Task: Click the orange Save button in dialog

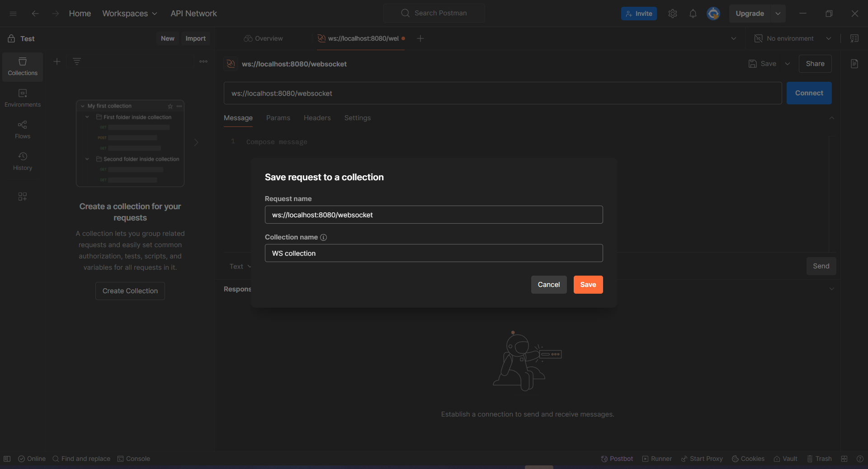Action: [588, 285]
